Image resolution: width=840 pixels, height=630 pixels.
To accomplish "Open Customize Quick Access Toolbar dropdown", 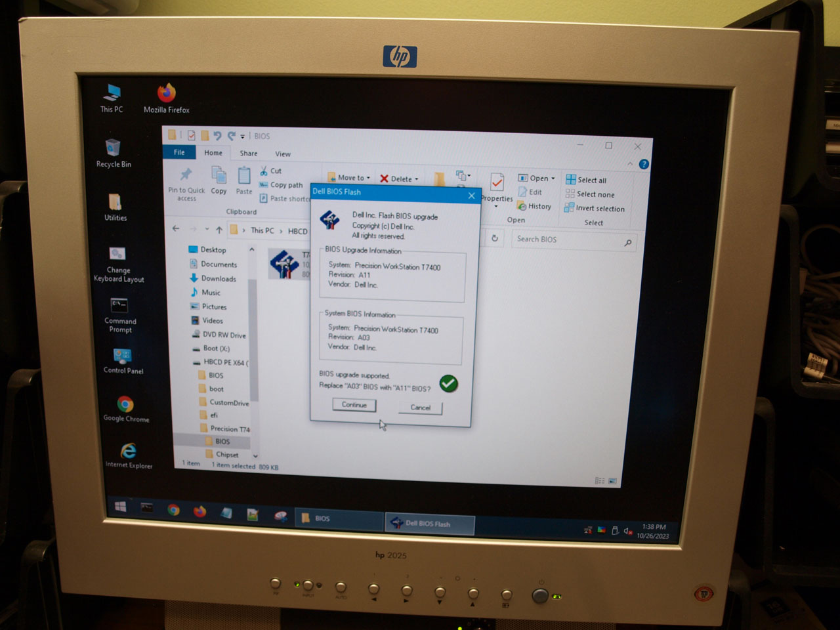I will tap(242, 136).
